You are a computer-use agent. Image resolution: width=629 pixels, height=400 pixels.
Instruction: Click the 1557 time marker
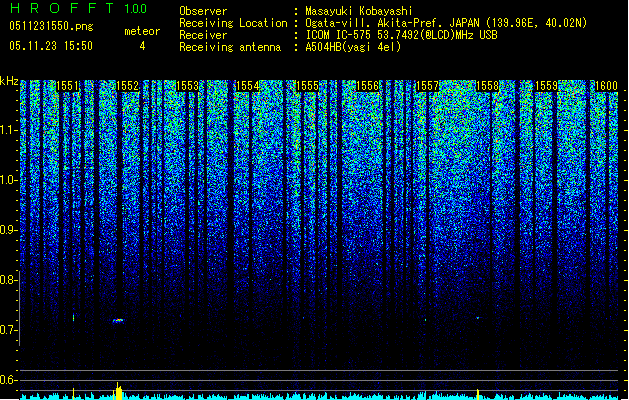point(427,86)
